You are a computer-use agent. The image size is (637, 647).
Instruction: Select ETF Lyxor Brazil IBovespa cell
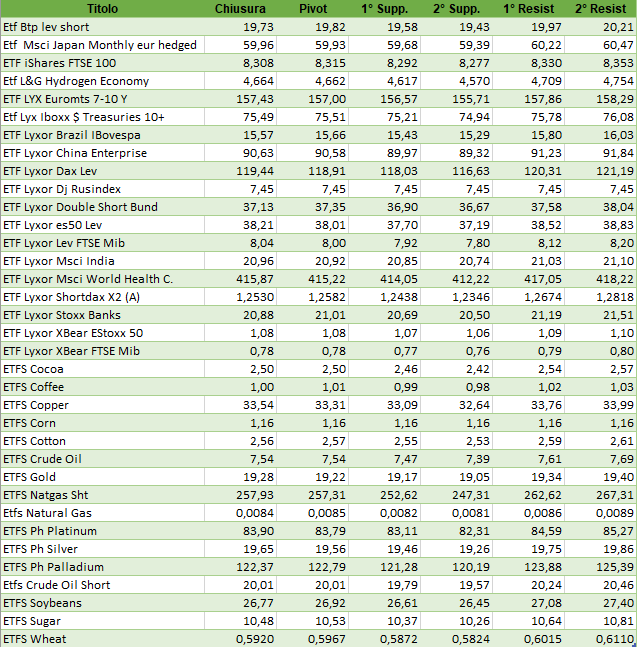point(102,135)
